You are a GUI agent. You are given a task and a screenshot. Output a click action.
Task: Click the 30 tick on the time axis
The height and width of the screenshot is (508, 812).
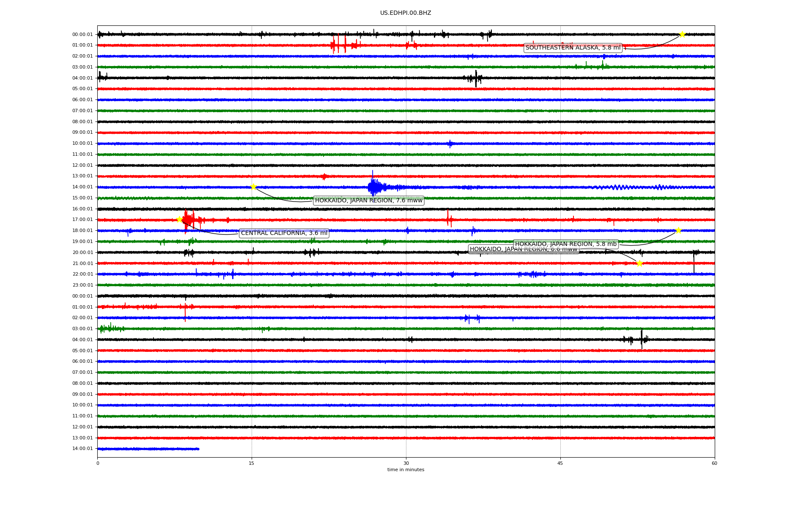406,463
